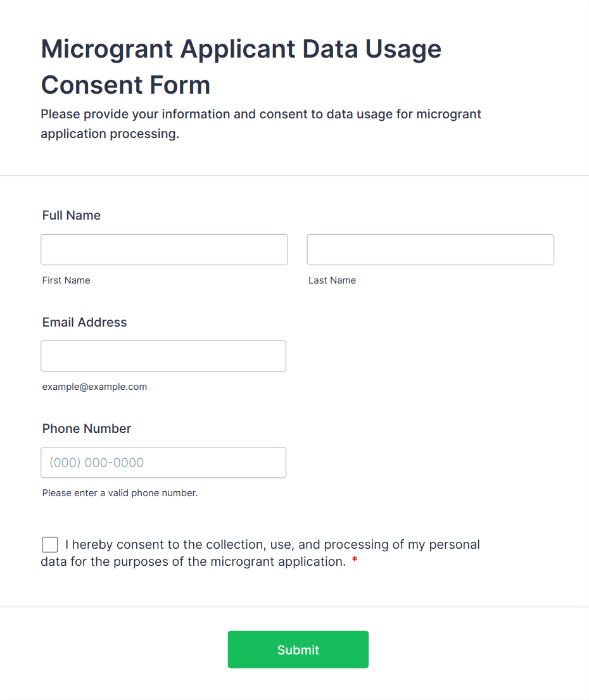Click the divider line below the header
Image resolution: width=589 pixels, height=700 pixels.
pyautogui.click(x=294, y=175)
